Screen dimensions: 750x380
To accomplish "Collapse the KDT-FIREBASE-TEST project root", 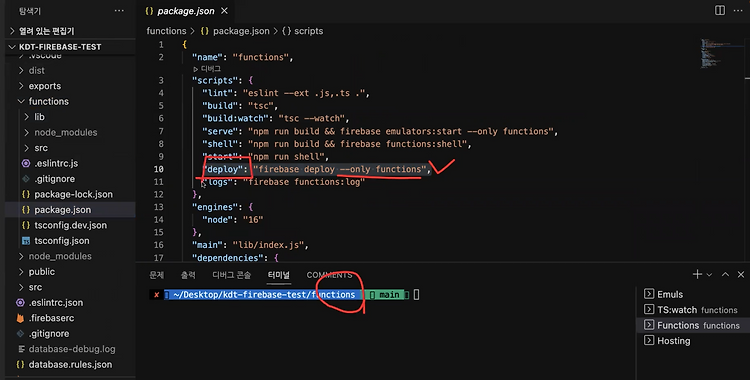I will (x=60, y=47).
